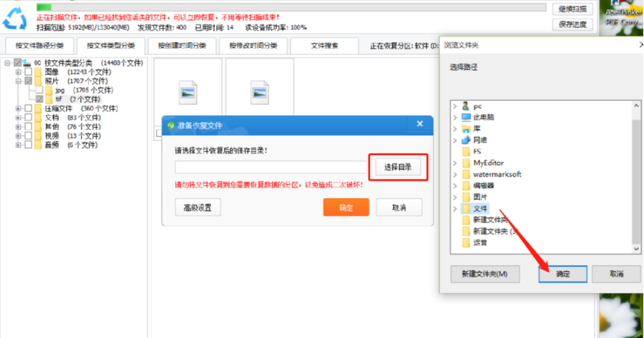The width and height of the screenshot is (644, 338).
Task: Select the 新建文件夹 (3) folder row
Action: click(x=489, y=232)
